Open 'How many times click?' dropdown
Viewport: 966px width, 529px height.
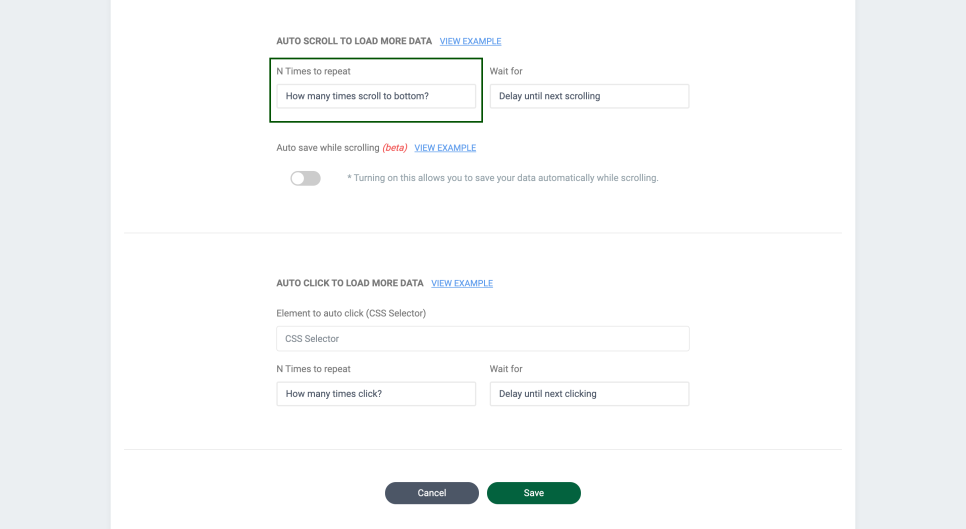(376, 394)
